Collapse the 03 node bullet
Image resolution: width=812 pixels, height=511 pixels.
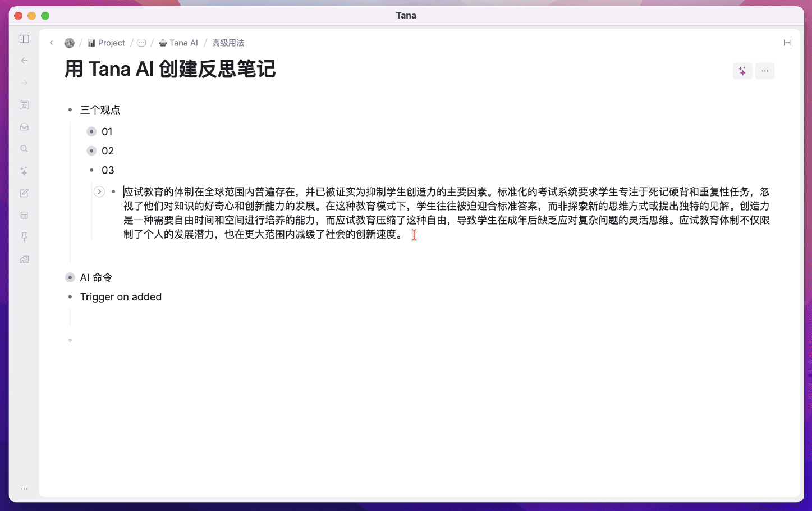tap(91, 170)
